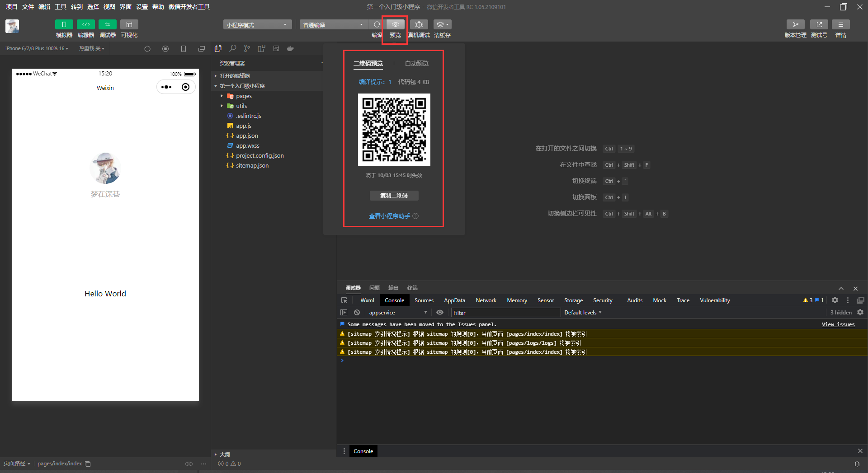Click the console Filter input field
This screenshot has width=868, height=473.
coord(506,313)
